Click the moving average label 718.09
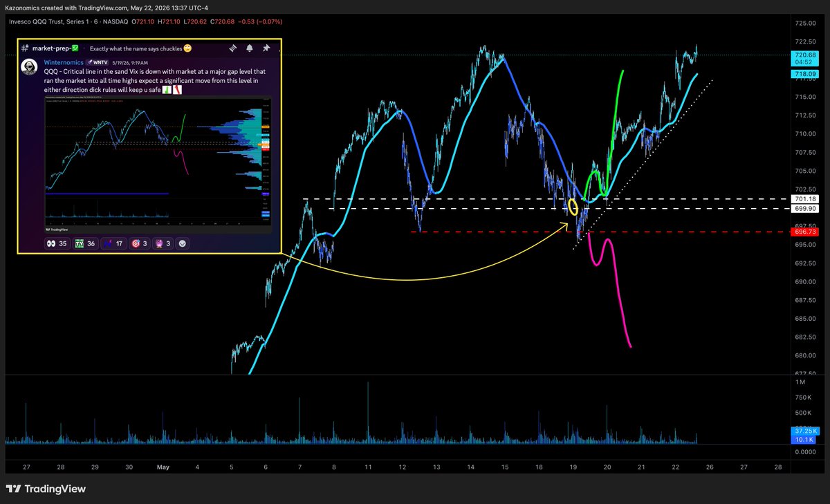The width and height of the screenshot is (830, 504). (806, 73)
